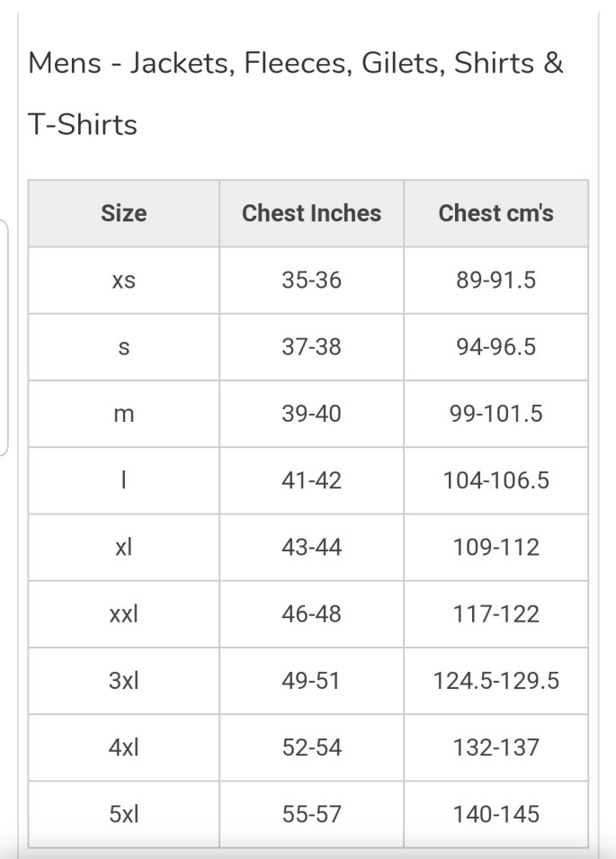The image size is (616, 859).
Task: Click the 89-91.5 chest cm cell
Action: tap(495, 281)
